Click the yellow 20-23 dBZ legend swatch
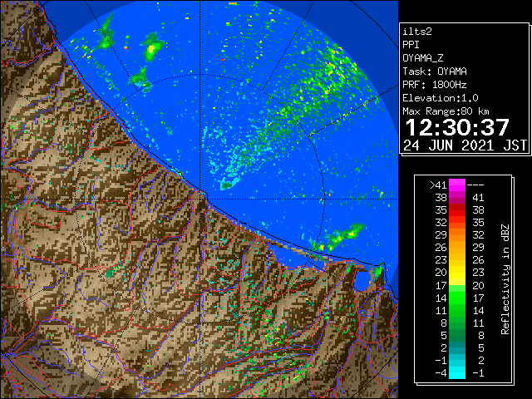 (457, 273)
